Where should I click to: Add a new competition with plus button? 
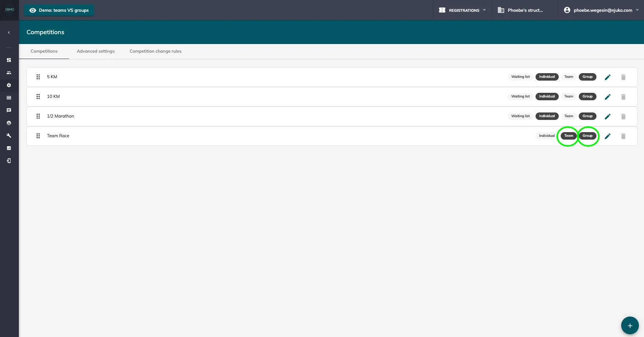(630, 326)
